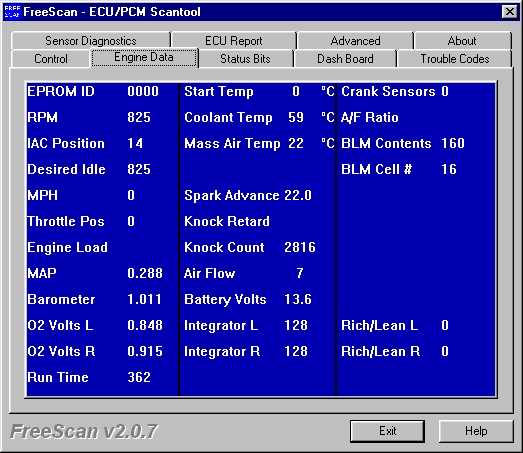The image size is (523, 453).
Task: View the Trouble Codes tab
Action: (x=455, y=59)
